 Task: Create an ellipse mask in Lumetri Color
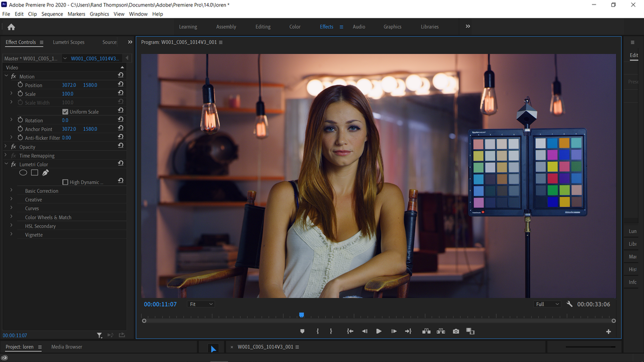[x=23, y=173]
